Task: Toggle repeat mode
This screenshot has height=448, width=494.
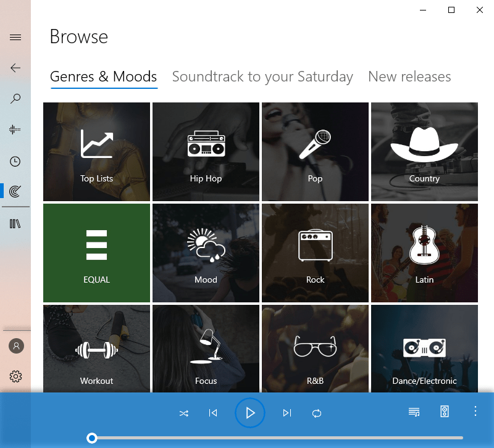Action: point(317,413)
